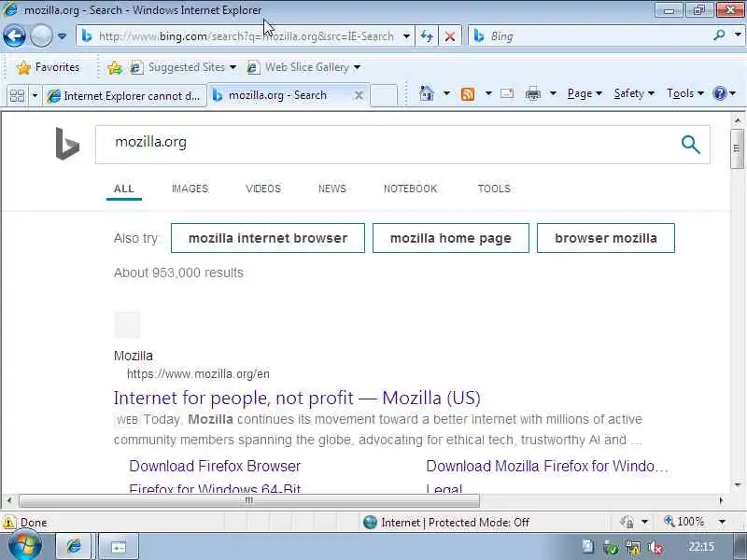The width and height of the screenshot is (747, 560).
Task: Click the Home toolbar icon
Action: pos(427,94)
